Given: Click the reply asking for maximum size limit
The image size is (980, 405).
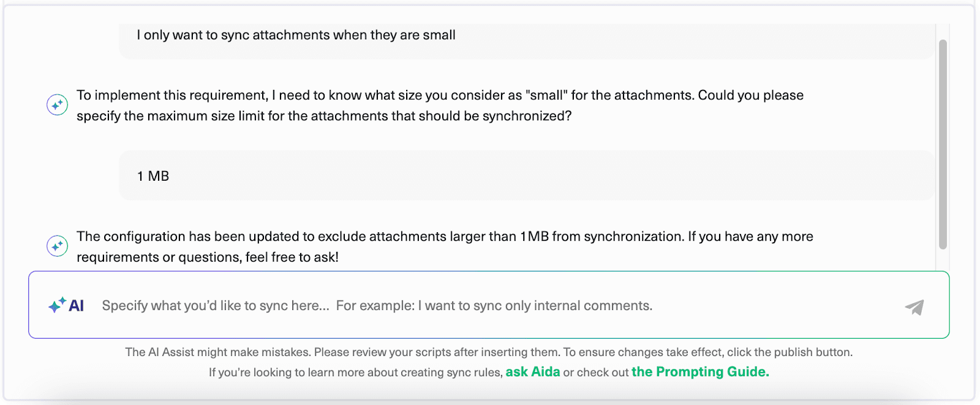Looking at the screenshot, I should tap(440, 105).
